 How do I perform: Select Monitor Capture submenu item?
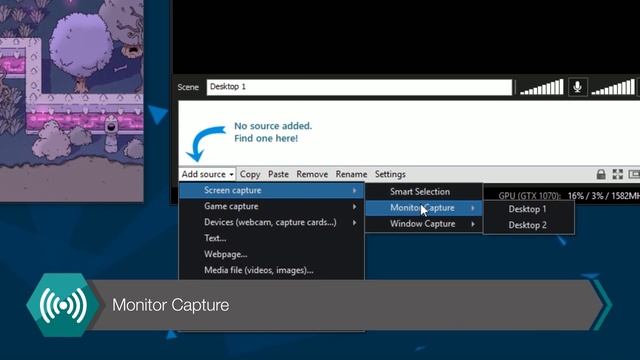pos(424,208)
